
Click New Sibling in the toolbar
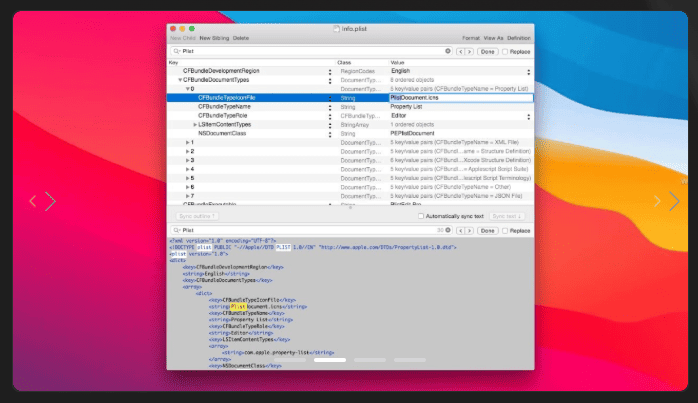(214, 38)
